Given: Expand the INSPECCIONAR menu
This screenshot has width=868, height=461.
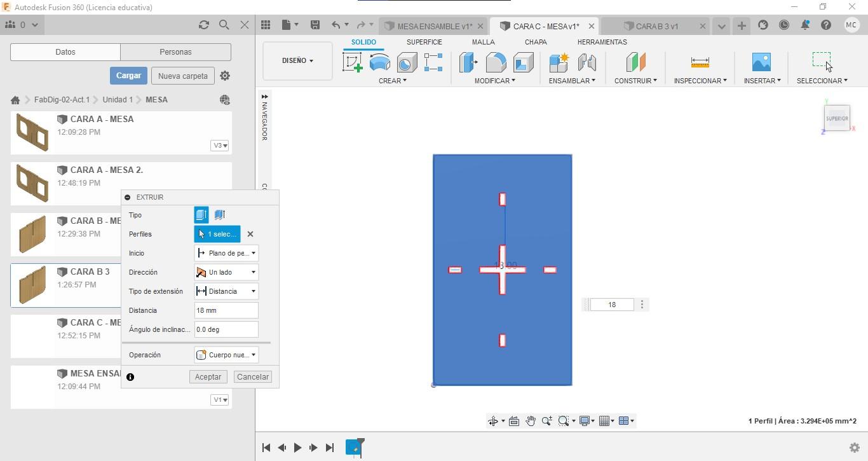Looking at the screenshot, I should tap(700, 81).
